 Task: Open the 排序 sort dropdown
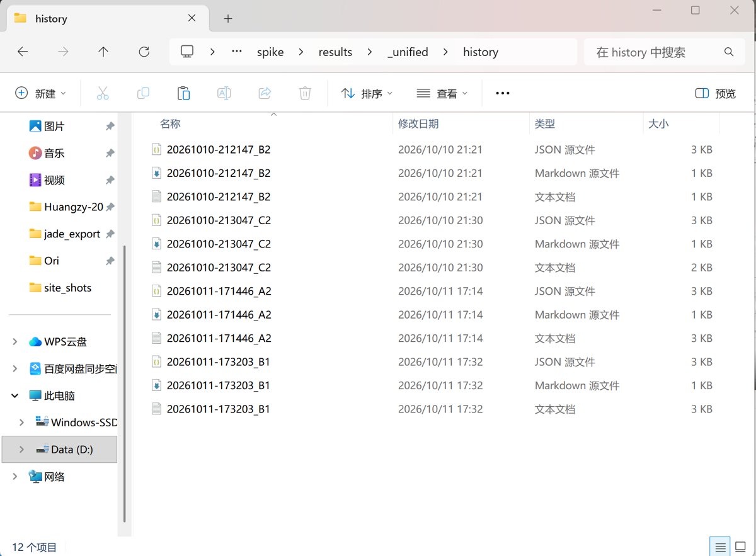point(367,93)
